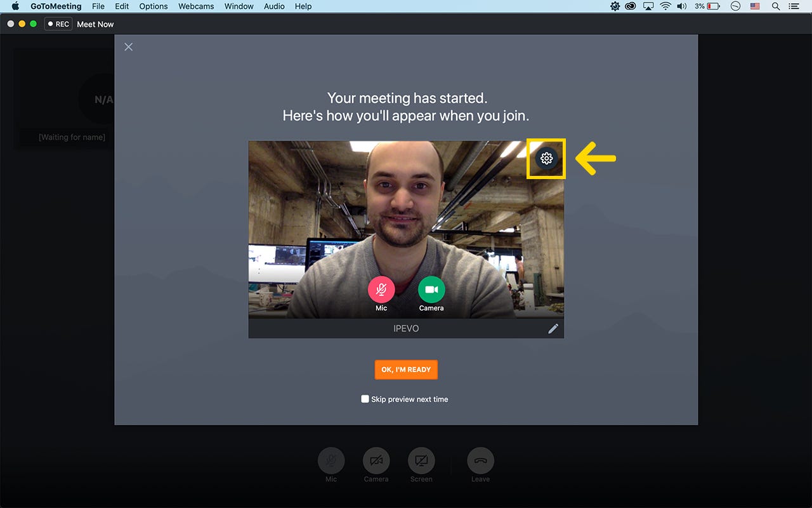Open Spotlight search in the menu bar
Image resolution: width=812 pixels, height=508 pixels.
(775, 6)
